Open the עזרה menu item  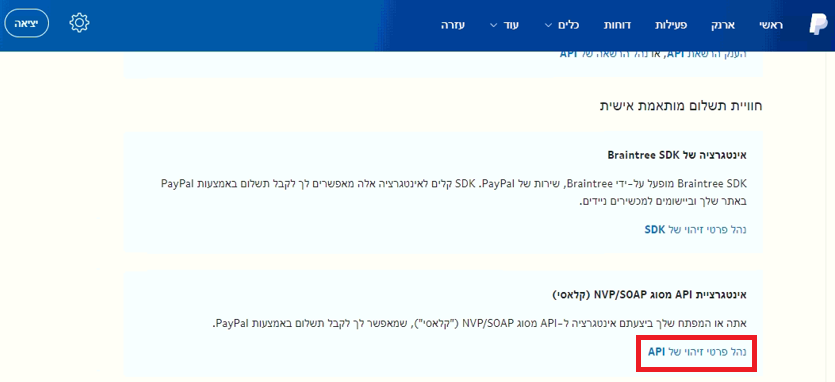[453, 25]
